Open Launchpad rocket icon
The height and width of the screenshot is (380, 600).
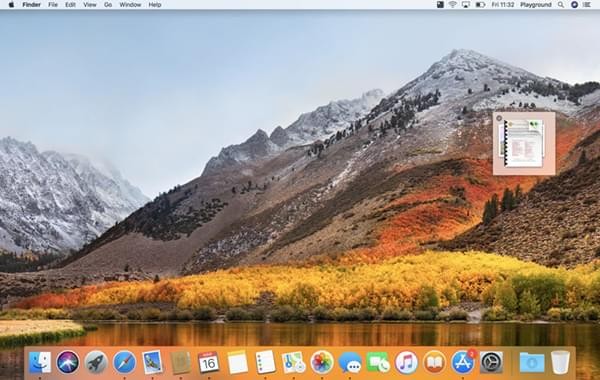click(96, 362)
